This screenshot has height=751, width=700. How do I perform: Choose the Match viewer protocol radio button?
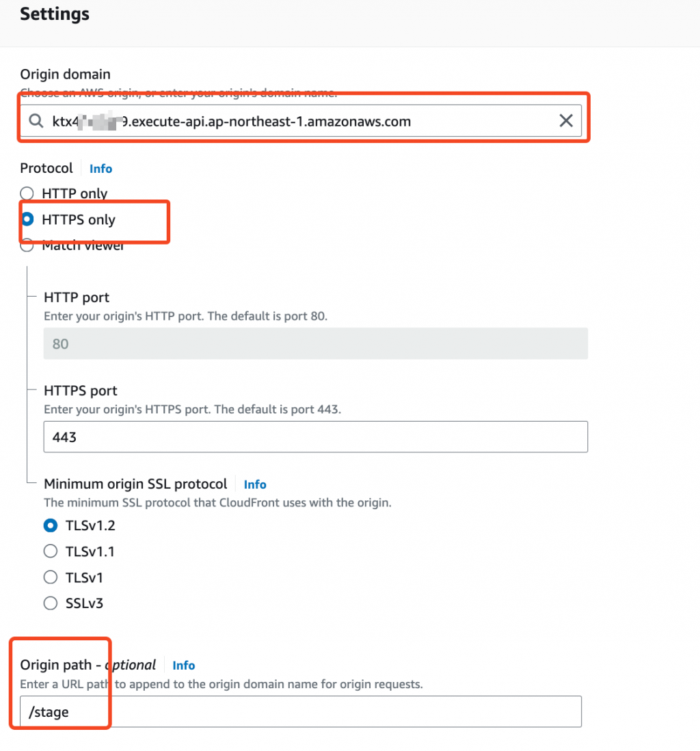27,246
